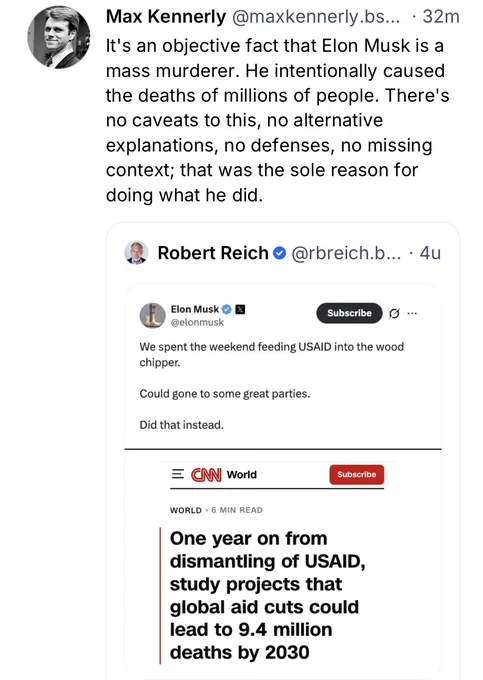Viewport: 483px width, 680px height.
Task: Click Robert Reich's blue verified badge
Action: tap(280, 253)
